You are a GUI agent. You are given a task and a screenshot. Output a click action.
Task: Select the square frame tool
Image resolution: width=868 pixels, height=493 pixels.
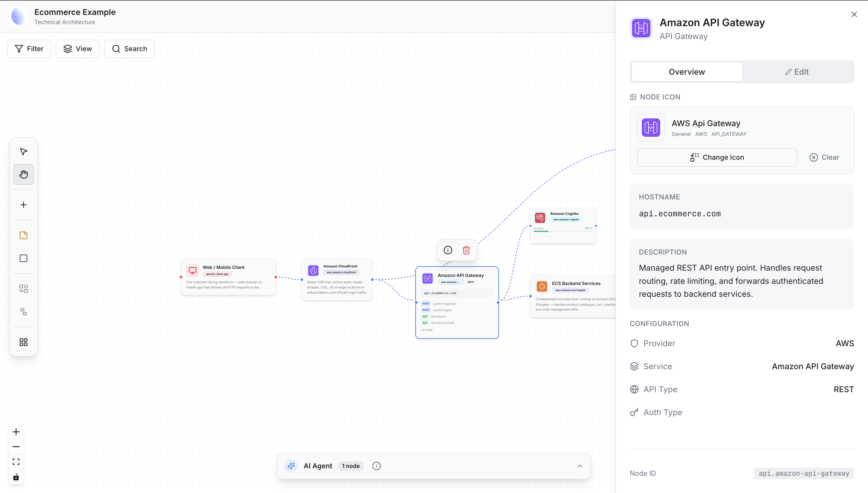coord(23,258)
